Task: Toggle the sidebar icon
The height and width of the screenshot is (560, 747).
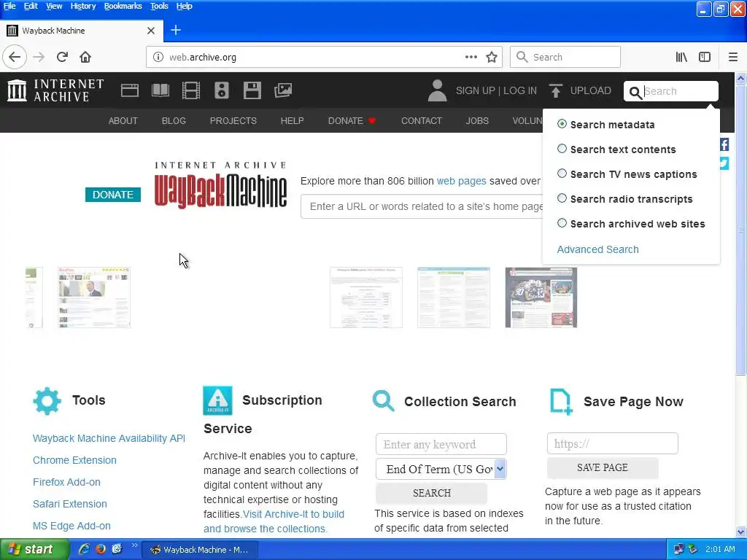Action: click(705, 57)
